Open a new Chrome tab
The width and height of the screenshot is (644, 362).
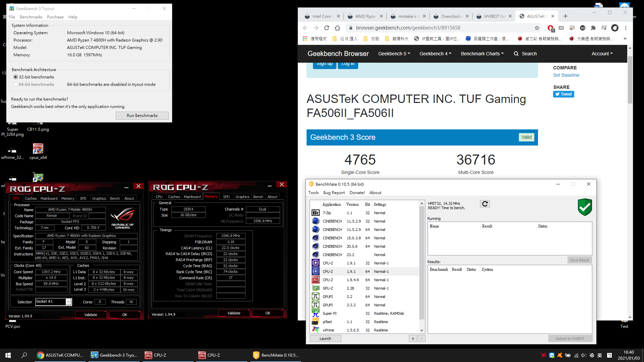(x=566, y=16)
